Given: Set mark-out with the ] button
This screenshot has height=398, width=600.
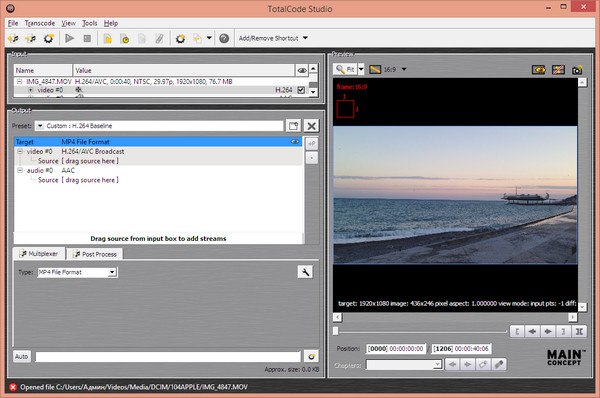Looking at the screenshot, I should coord(563,331).
